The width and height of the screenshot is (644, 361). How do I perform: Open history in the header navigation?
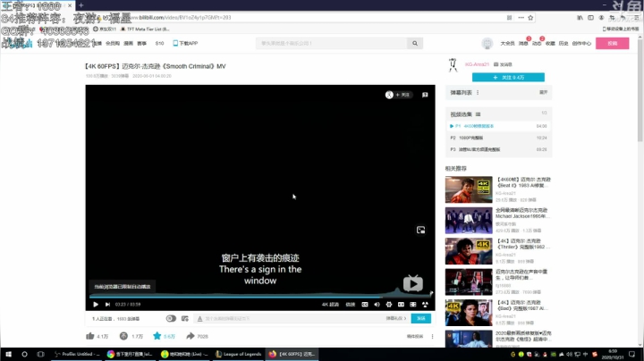tap(563, 43)
